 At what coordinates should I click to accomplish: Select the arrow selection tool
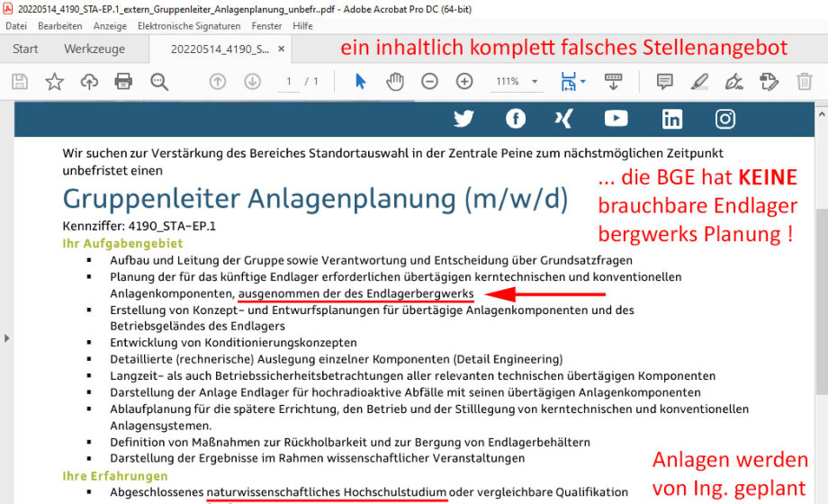pyautogui.click(x=360, y=82)
